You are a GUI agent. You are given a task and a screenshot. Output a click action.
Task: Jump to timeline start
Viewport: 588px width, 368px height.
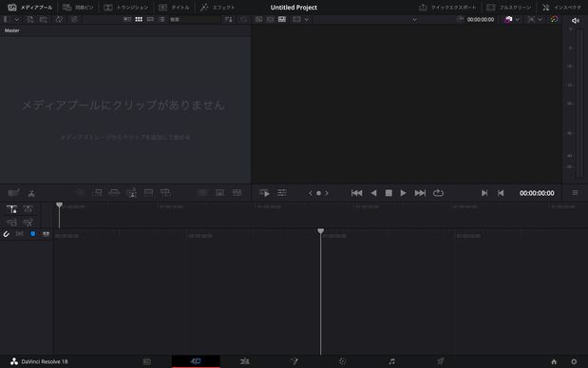[x=356, y=193]
